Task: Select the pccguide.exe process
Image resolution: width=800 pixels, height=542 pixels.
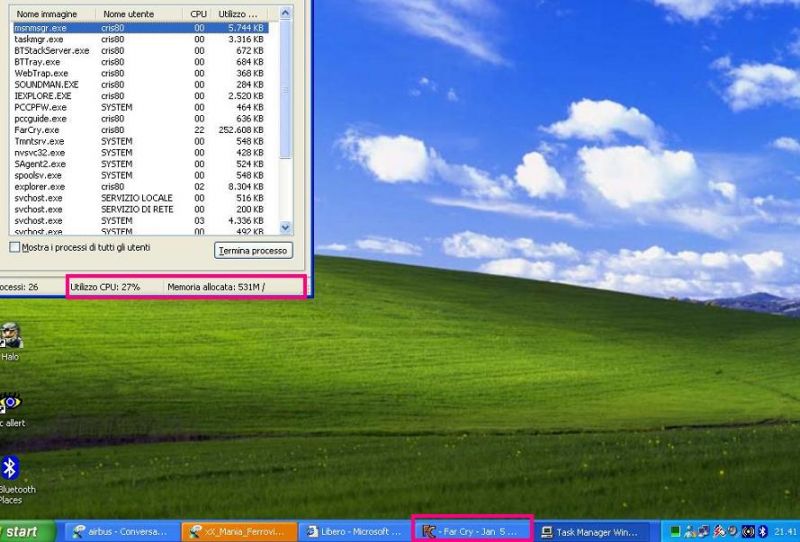Action: point(140,118)
